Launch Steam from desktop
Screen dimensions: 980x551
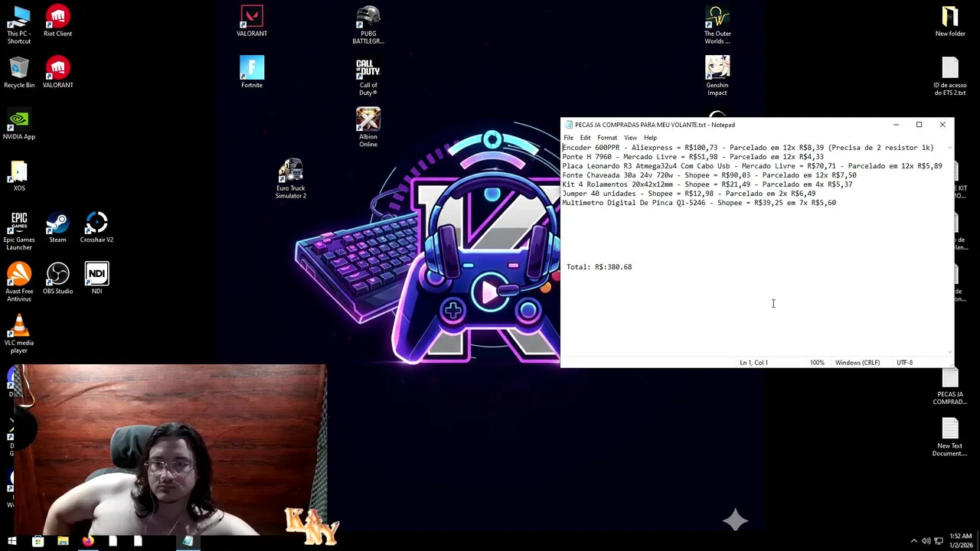[57, 227]
